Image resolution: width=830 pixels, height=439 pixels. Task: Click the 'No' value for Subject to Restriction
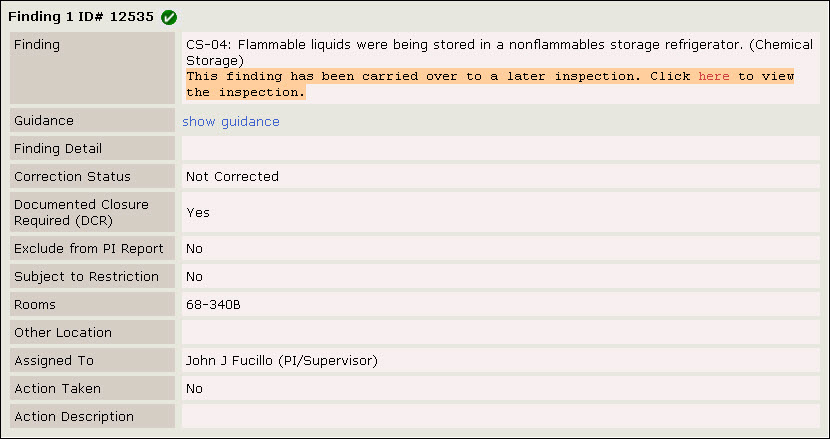pos(194,277)
